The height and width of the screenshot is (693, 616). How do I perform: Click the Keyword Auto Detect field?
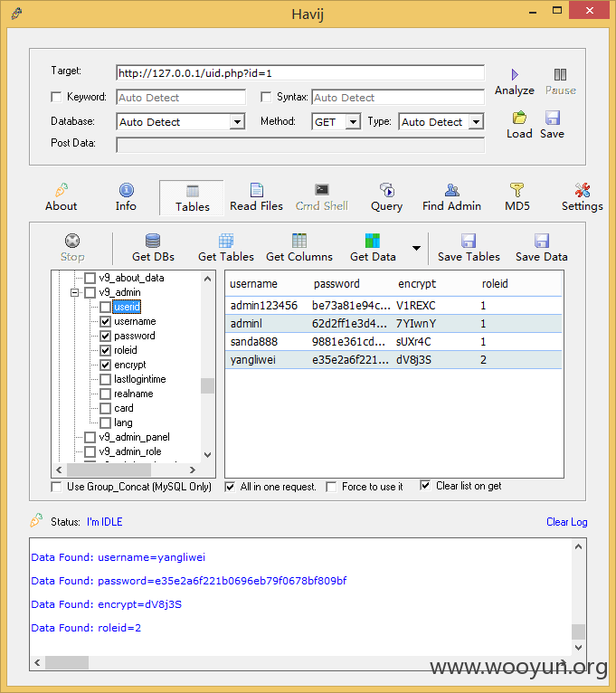tap(181, 97)
